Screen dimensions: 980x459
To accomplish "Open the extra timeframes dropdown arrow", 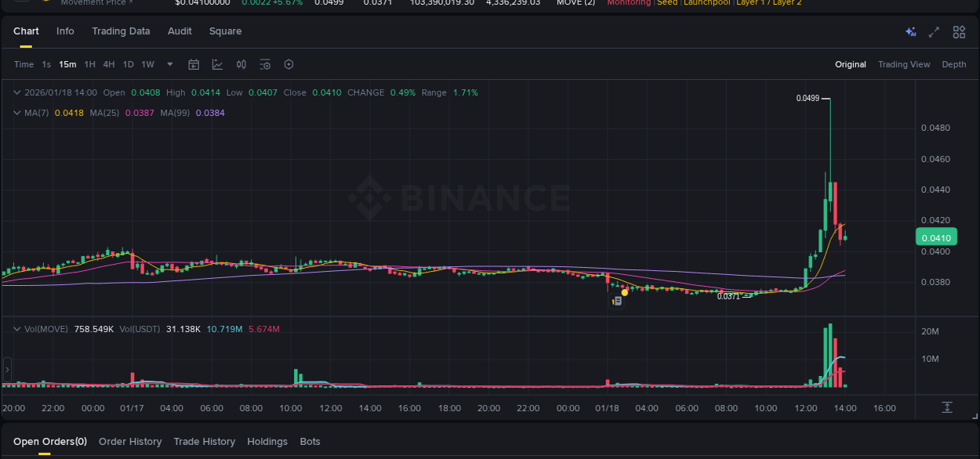I will point(169,64).
